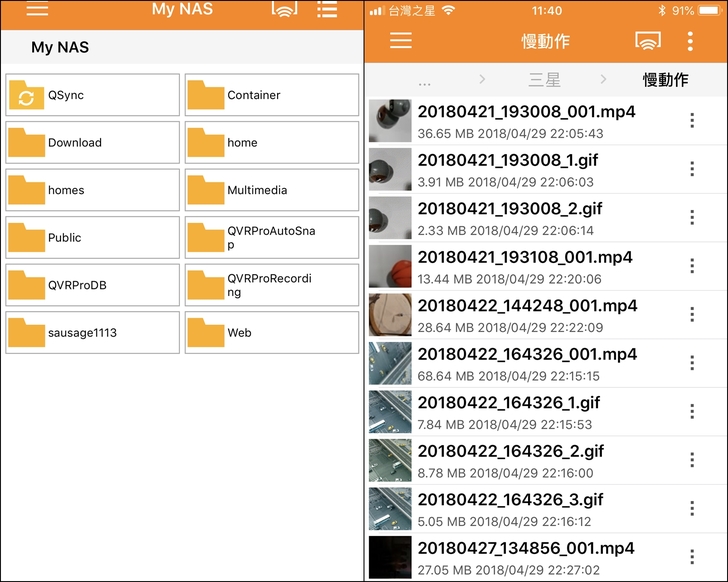Screen dimensions: 728x582
Task: Open more options for 20180421_193008_1.gif
Action: coord(691,169)
